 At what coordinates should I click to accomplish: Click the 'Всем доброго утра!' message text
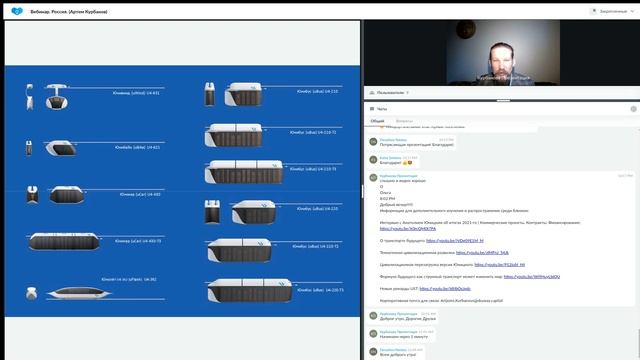pyautogui.click(x=398, y=355)
